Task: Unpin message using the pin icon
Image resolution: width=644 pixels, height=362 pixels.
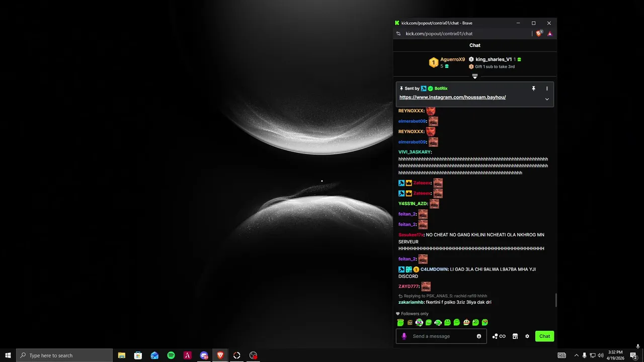Action: (x=534, y=88)
